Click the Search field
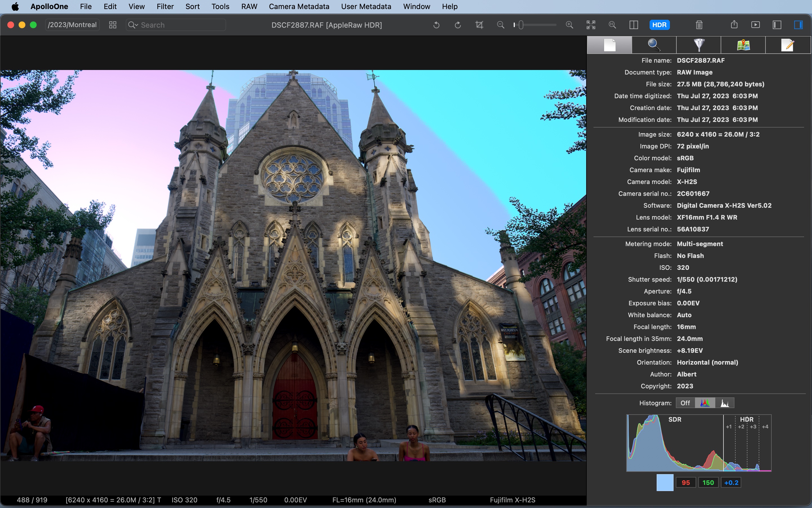This screenshot has width=812, height=508. pos(176,25)
